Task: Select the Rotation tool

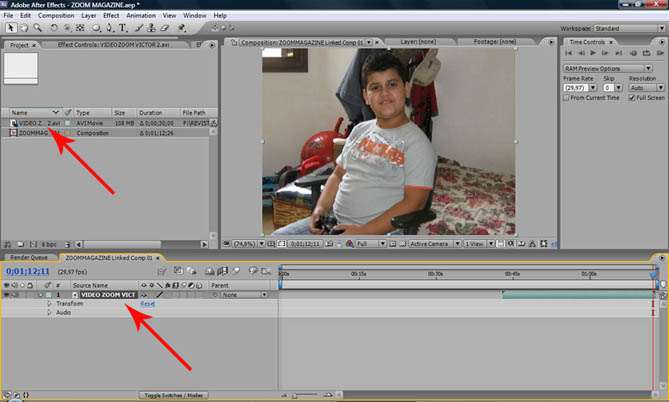Action: (x=54, y=29)
